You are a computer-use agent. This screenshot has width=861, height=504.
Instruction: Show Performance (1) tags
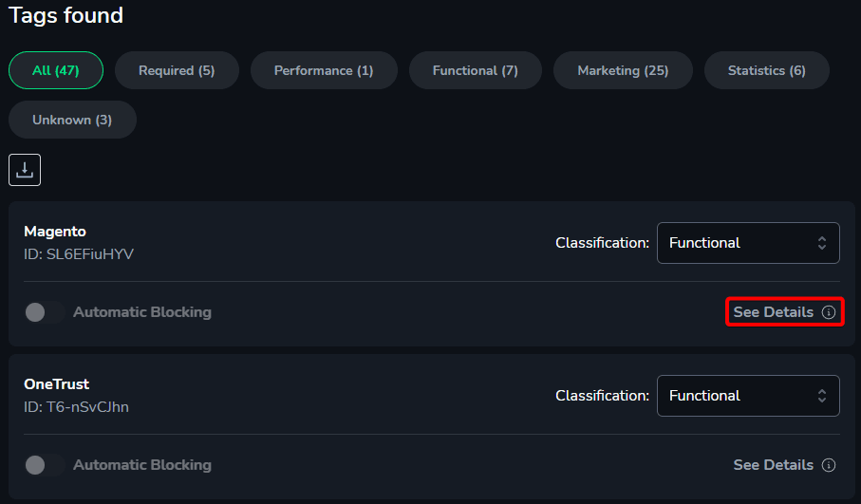coord(324,70)
